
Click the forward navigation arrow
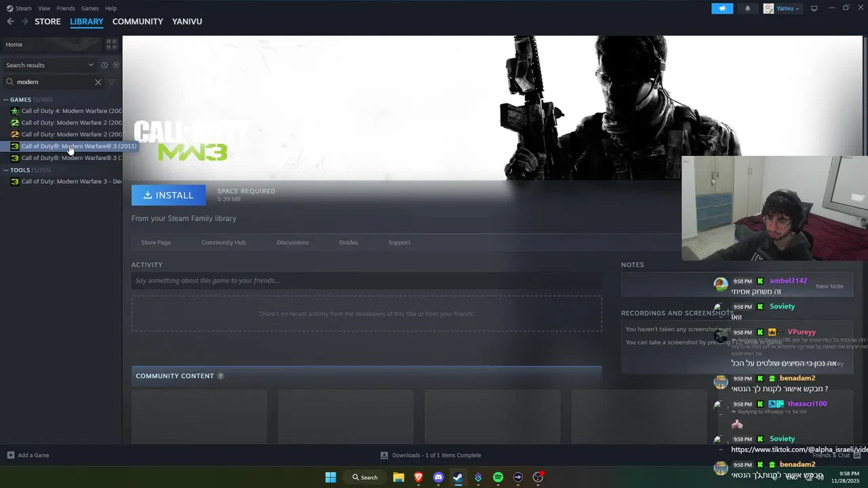(x=24, y=22)
